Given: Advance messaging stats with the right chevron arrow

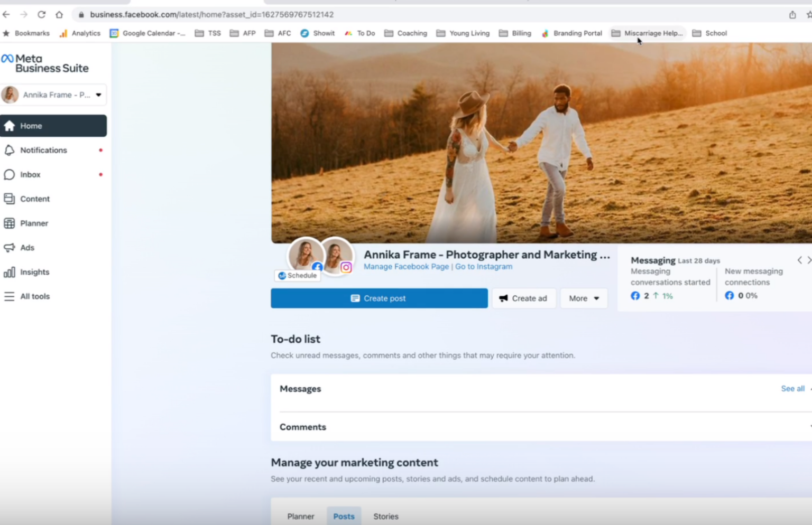Looking at the screenshot, I should coord(809,260).
